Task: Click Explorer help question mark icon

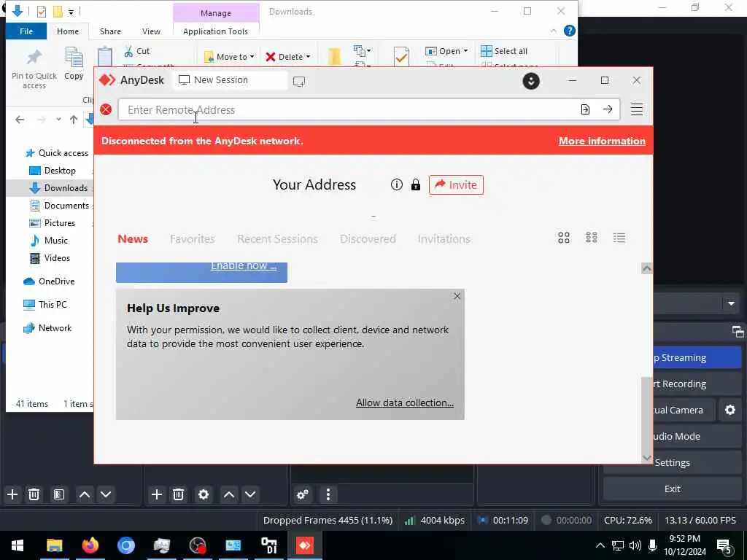Action: coord(569,31)
